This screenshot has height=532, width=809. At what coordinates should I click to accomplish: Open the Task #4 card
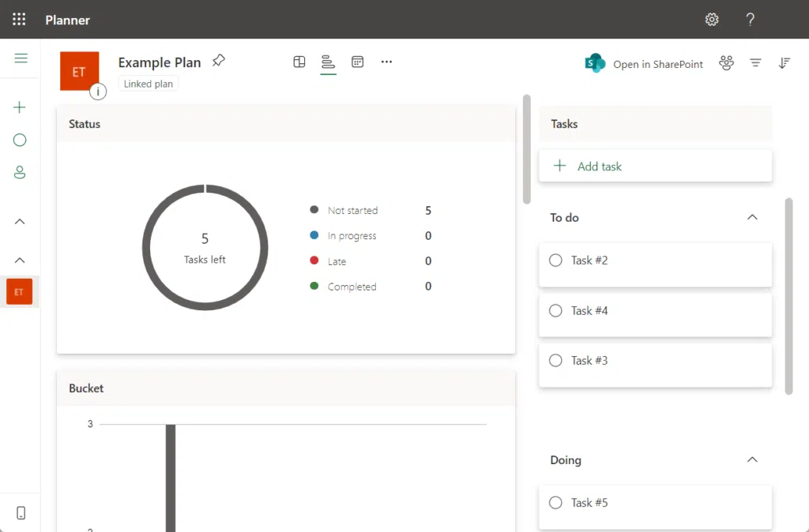tap(655, 315)
